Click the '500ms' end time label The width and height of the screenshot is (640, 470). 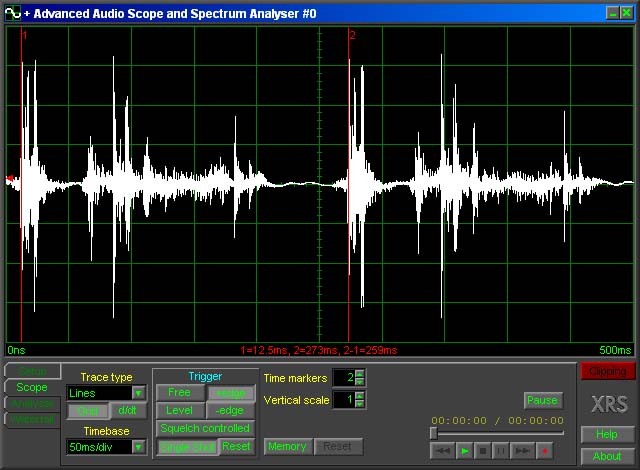pos(615,350)
